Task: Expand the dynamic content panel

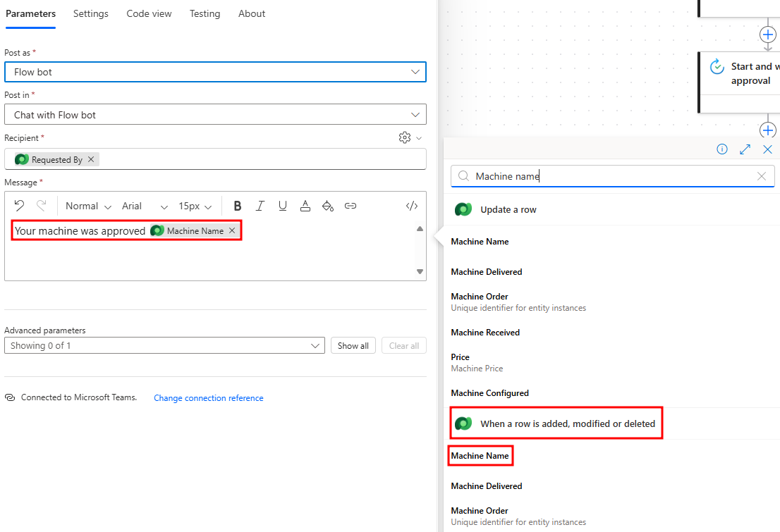Action: 745,149
